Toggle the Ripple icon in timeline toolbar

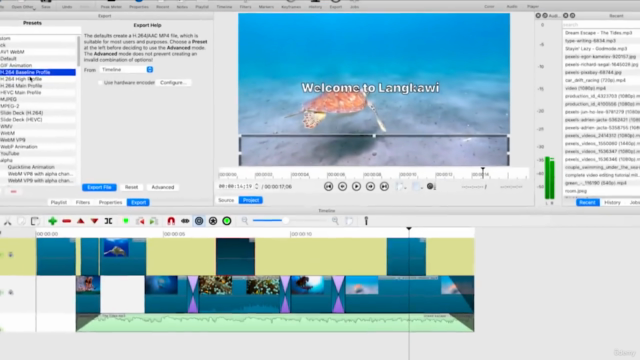[199, 221]
